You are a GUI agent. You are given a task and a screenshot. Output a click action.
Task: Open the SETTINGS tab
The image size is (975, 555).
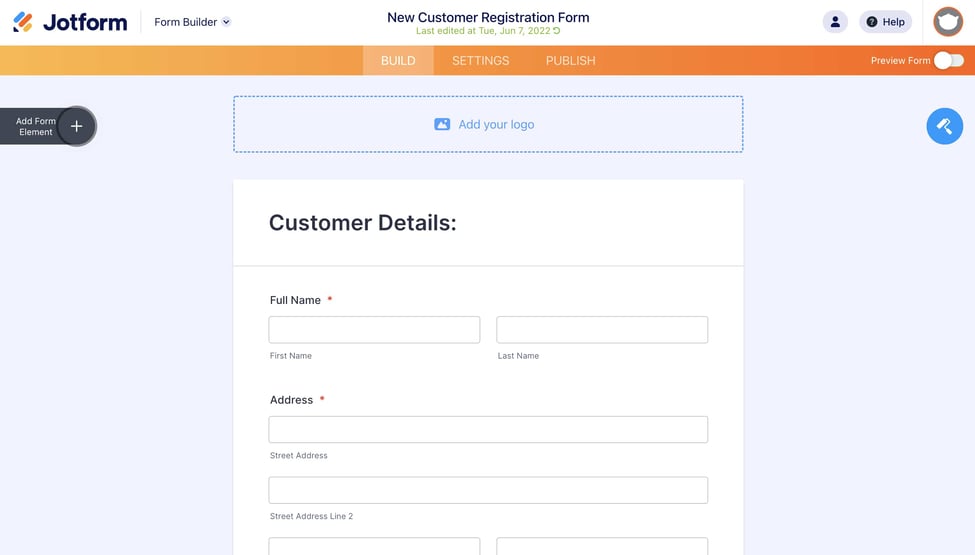pos(480,60)
